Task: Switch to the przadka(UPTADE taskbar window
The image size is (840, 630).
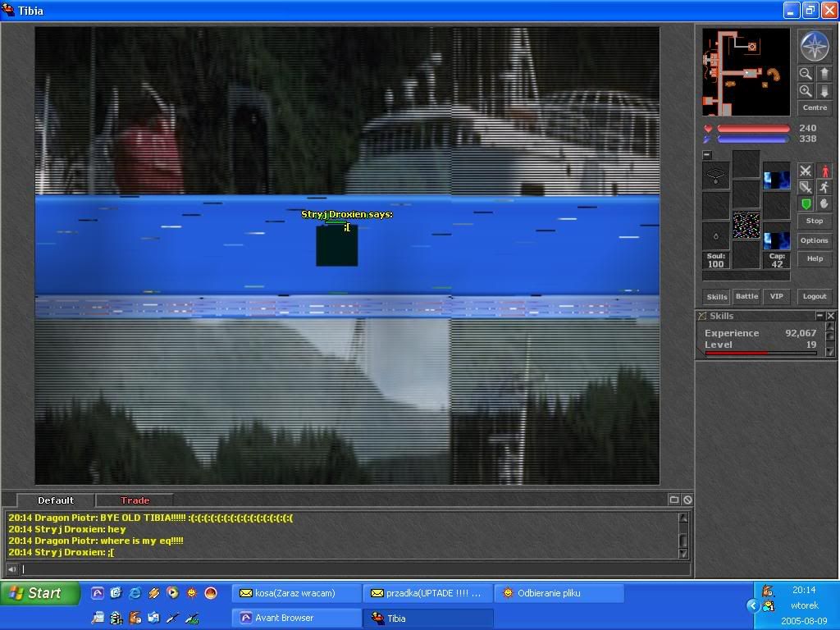Action: click(x=427, y=593)
